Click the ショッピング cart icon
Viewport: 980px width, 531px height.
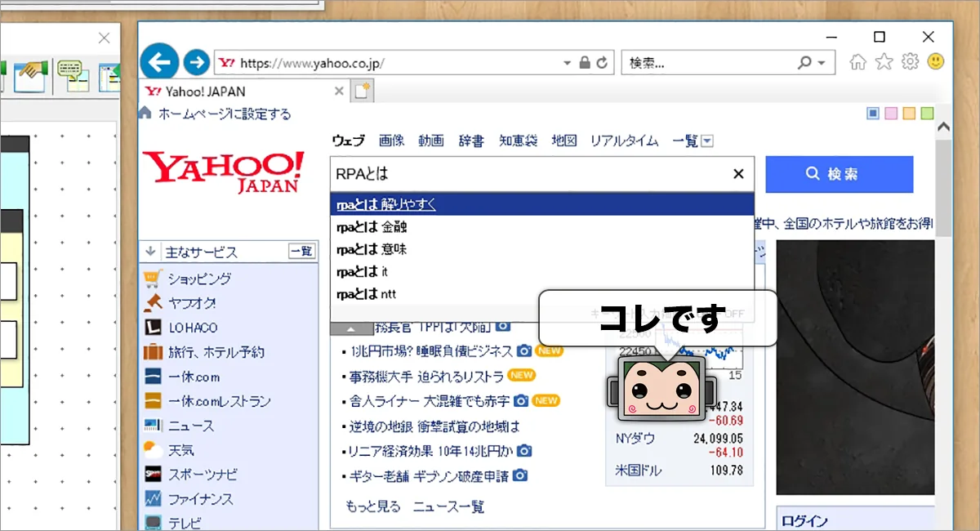pos(153,279)
